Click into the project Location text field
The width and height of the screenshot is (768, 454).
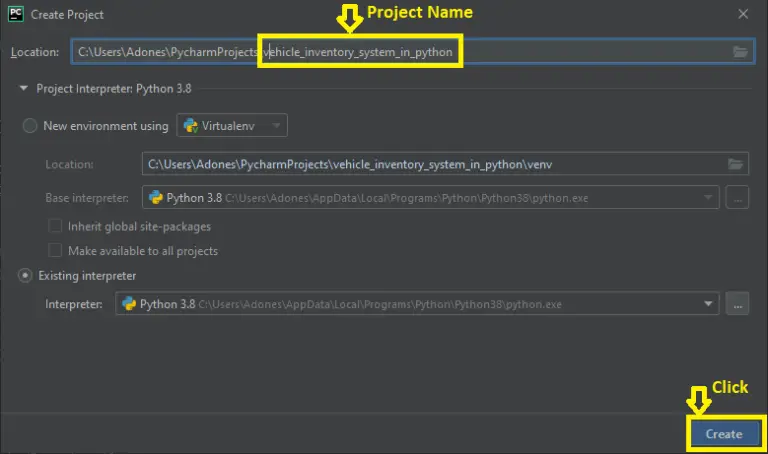[413, 51]
